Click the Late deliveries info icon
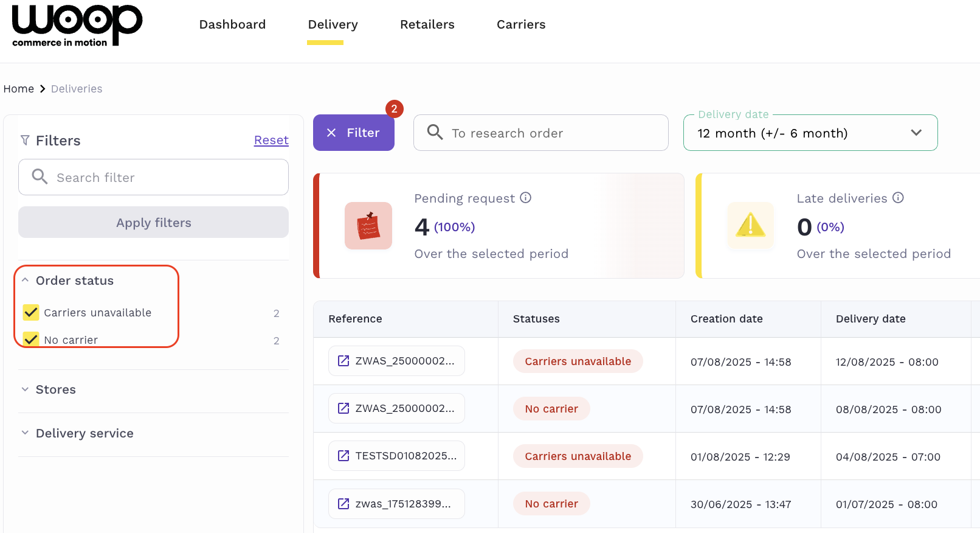Image resolution: width=980 pixels, height=533 pixels. (898, 198)
